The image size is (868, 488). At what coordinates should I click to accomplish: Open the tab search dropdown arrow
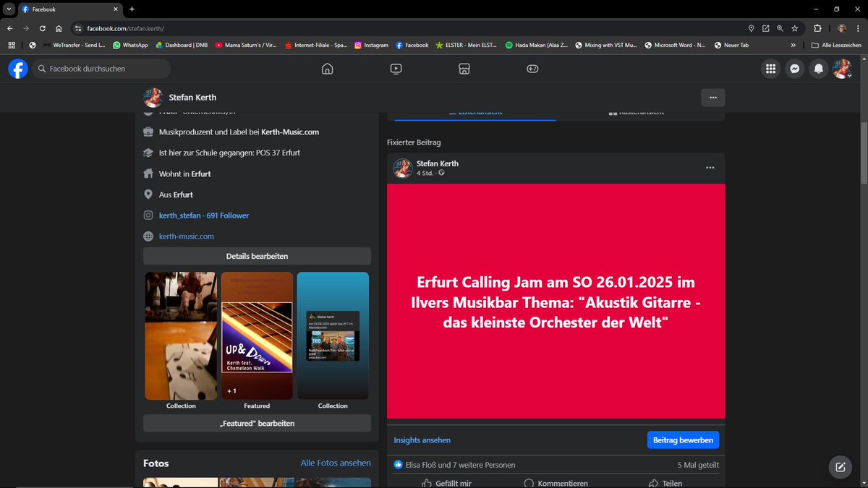8,9
